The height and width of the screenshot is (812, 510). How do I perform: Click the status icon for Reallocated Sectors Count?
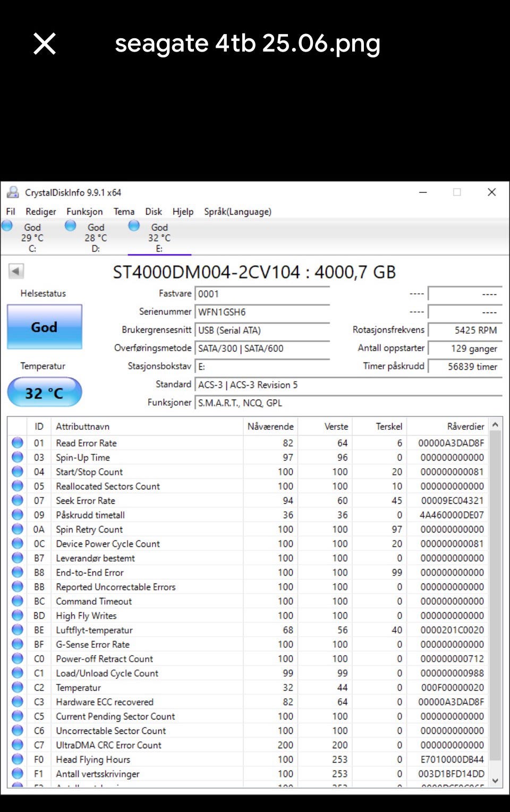18,486
